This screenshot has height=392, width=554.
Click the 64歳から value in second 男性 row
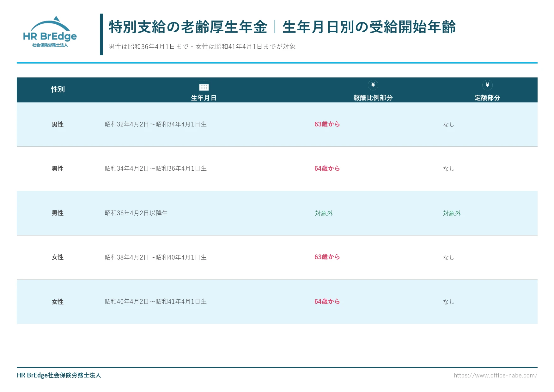(327, 168)
